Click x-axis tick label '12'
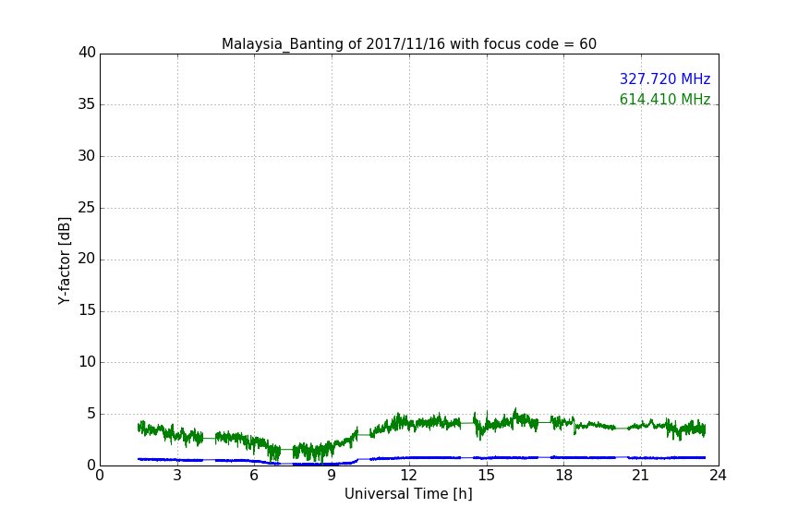The height and width of the screenshot is (532, 798). pos(409,476)
